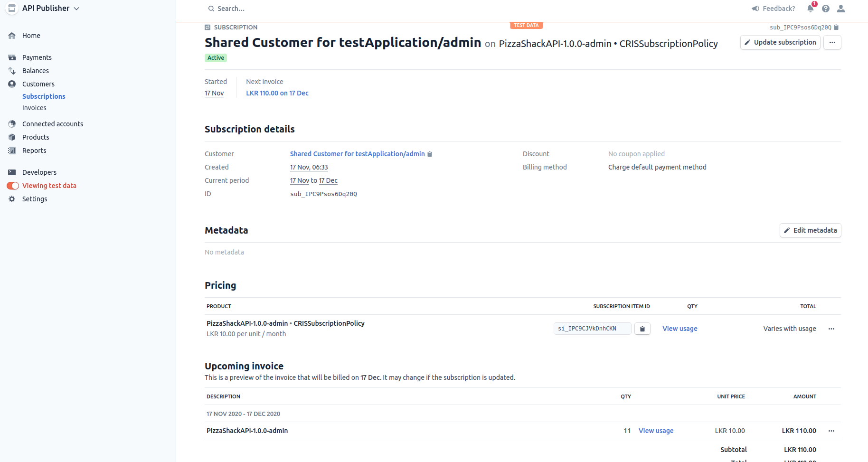The image size is (868, 462).
Task: Open the help question mark icon
Action: 826,9
